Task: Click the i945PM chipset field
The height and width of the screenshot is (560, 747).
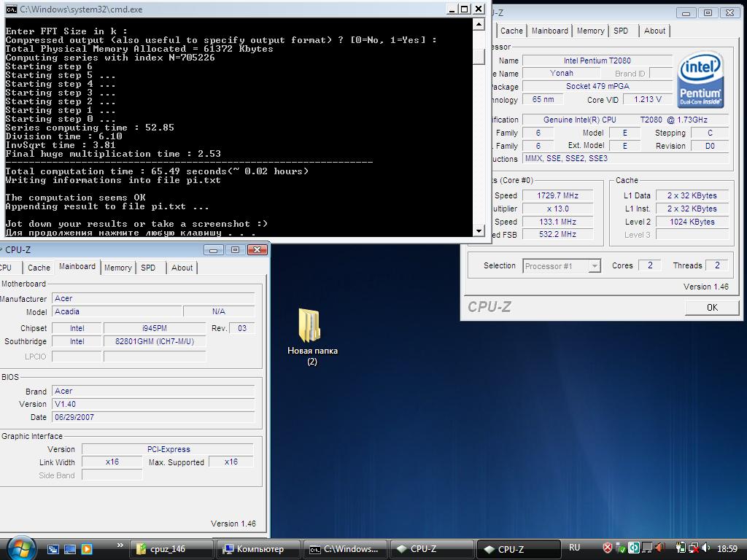Action: pyautogui.click(x=155, y=328)
